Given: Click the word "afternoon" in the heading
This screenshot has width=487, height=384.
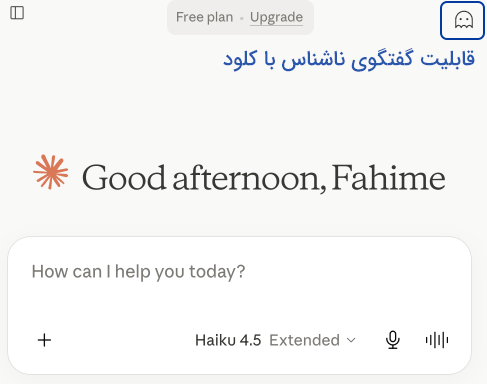Looking at the screenshot, I should (x=248, y=178).
